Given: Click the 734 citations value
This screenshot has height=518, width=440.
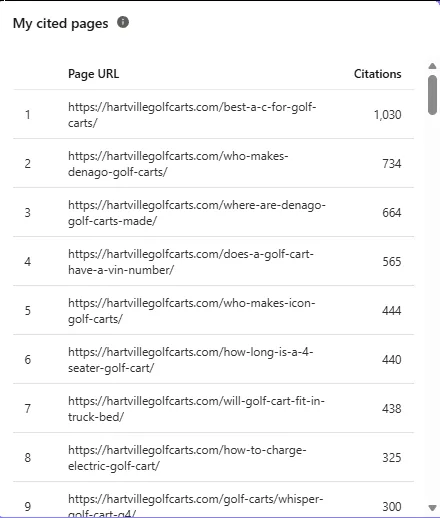Looking at the screenshot, I should pyautogui.click(x=392, y=164).
